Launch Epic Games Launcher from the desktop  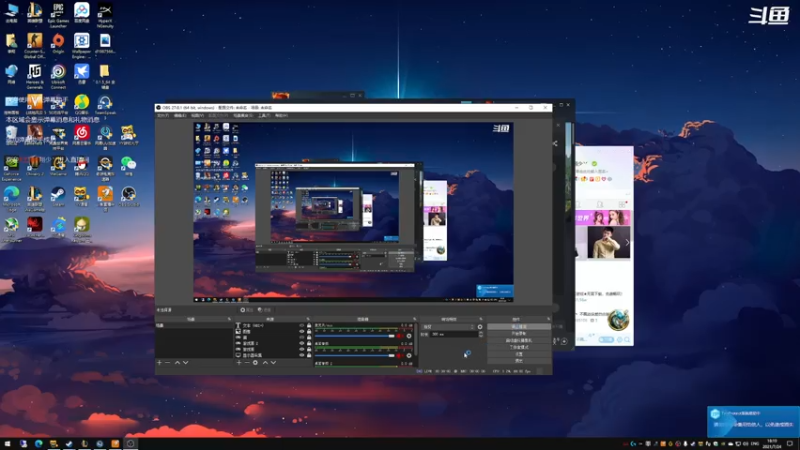pyautogui.click(x=58, y=14)
